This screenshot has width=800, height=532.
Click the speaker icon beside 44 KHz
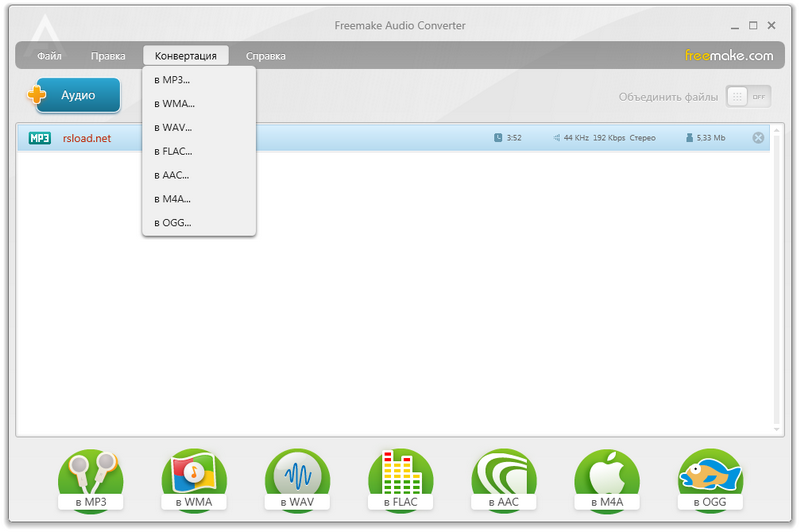(x=557, y=138)
